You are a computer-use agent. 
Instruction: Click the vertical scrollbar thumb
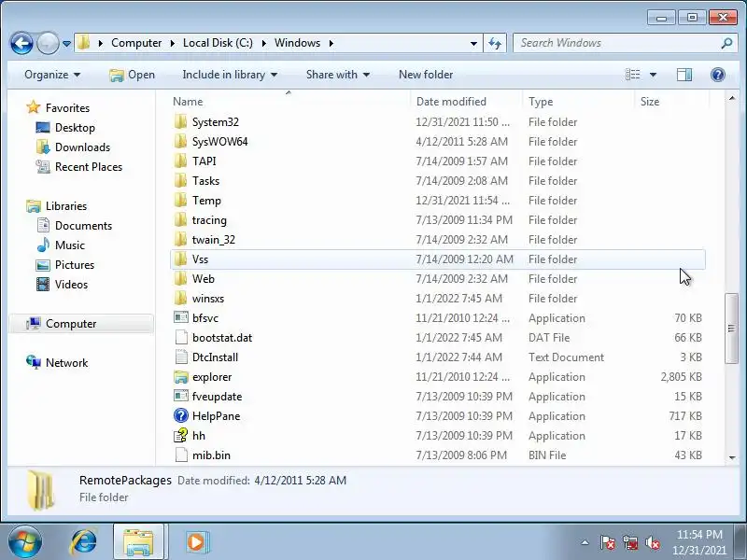pyautogui.click(x=731, y=329)
